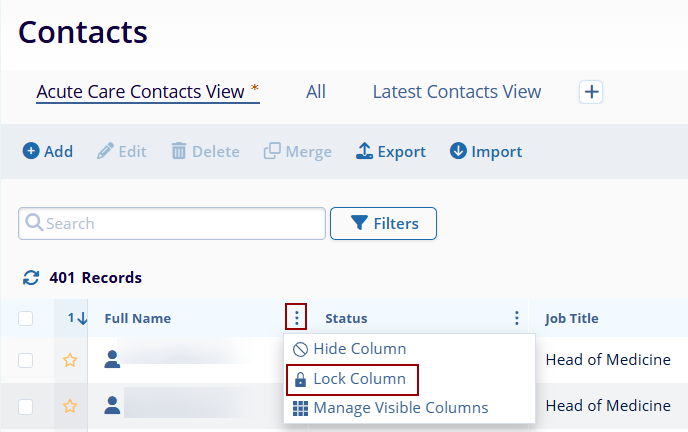Toggle the select-all header checkbox
Image resolution: width=688 pixels, height=432 pixels.
pos(26,319)
